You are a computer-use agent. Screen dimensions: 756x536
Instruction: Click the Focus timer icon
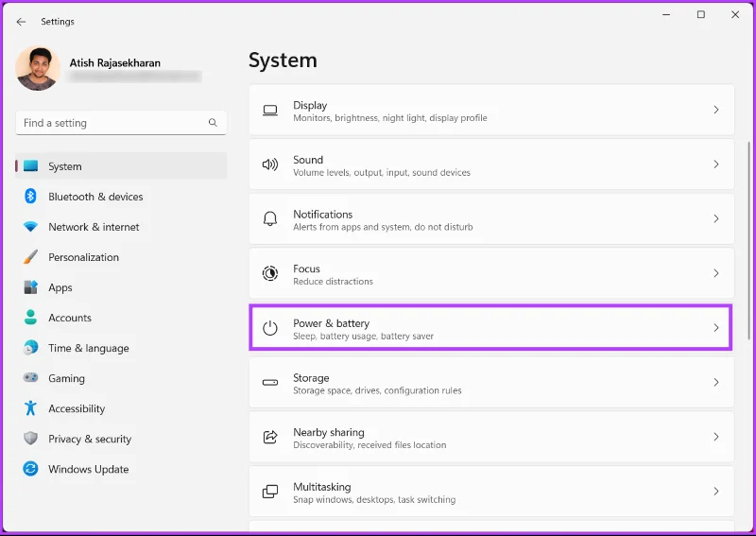coord(270,273)
